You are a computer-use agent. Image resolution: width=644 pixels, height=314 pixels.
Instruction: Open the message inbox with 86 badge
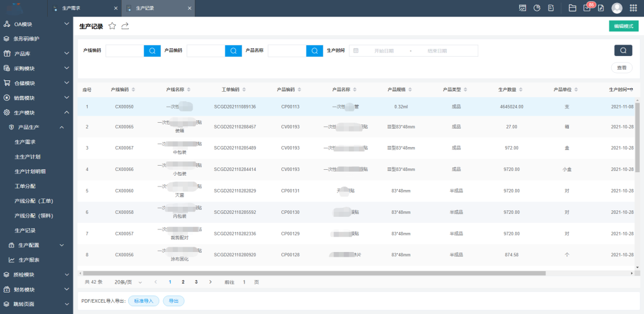pyautogui.click(x=587, y=8)
